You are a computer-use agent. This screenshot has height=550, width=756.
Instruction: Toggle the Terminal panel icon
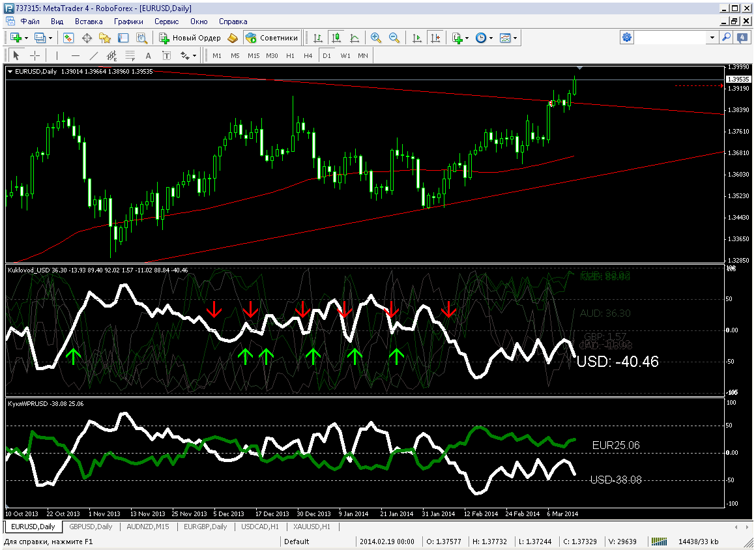click(123, 38)
